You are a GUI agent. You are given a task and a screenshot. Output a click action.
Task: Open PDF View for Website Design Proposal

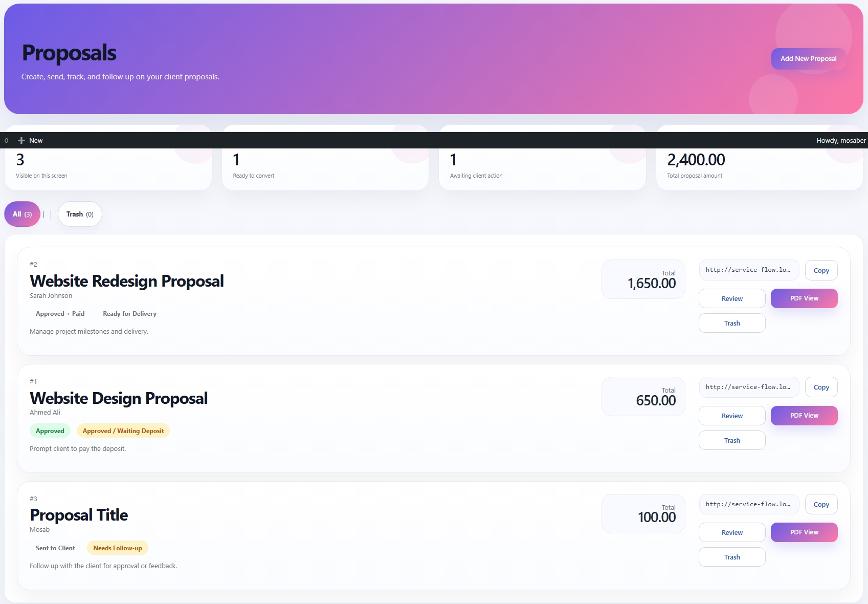point(804,416)
